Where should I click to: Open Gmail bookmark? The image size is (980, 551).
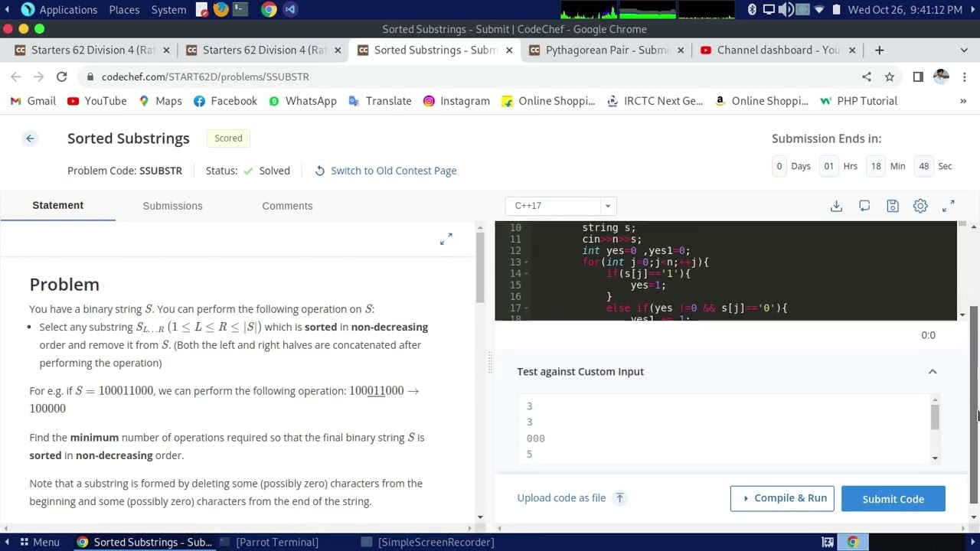pos(33,101)
